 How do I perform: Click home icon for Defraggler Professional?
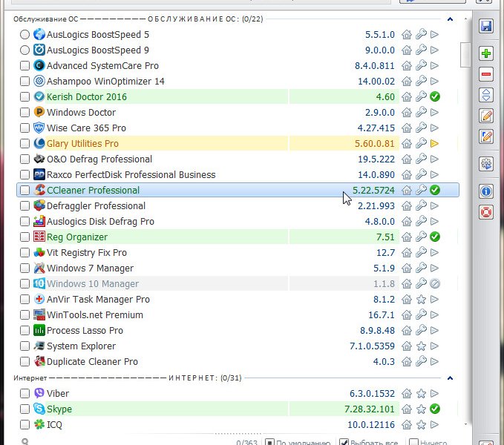point(407,205)
